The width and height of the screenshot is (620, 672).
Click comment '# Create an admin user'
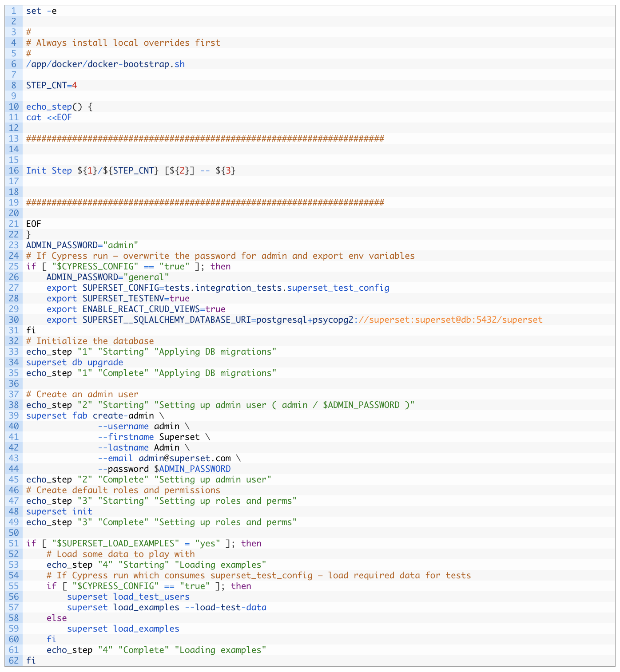point(82,394)
